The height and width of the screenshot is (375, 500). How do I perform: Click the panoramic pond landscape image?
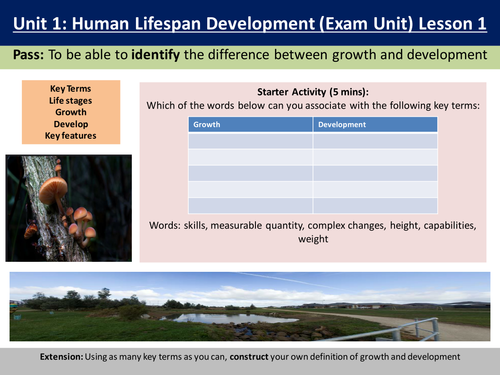tap(250, 306)
